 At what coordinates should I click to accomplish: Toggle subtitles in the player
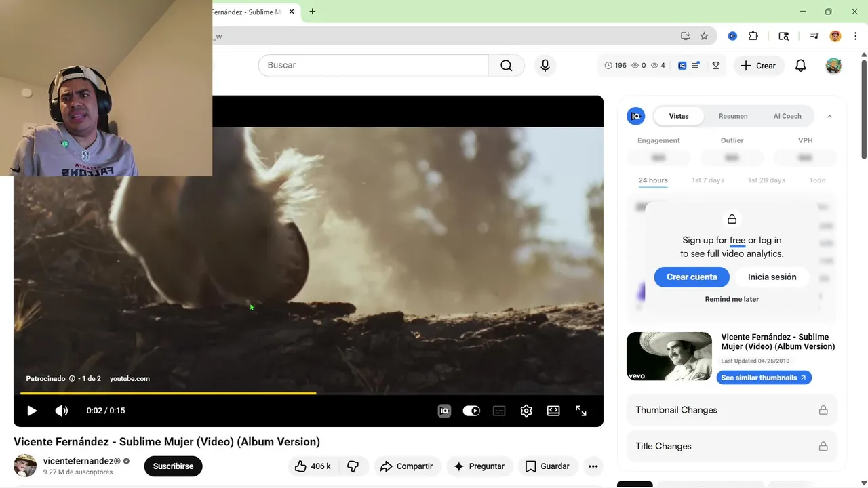(x=499, y=411)
